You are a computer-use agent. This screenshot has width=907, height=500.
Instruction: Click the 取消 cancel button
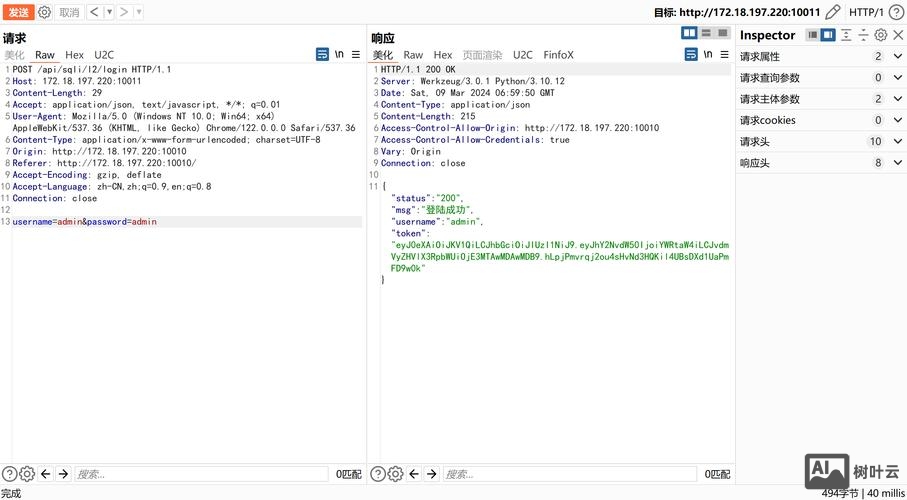point(69,12)
